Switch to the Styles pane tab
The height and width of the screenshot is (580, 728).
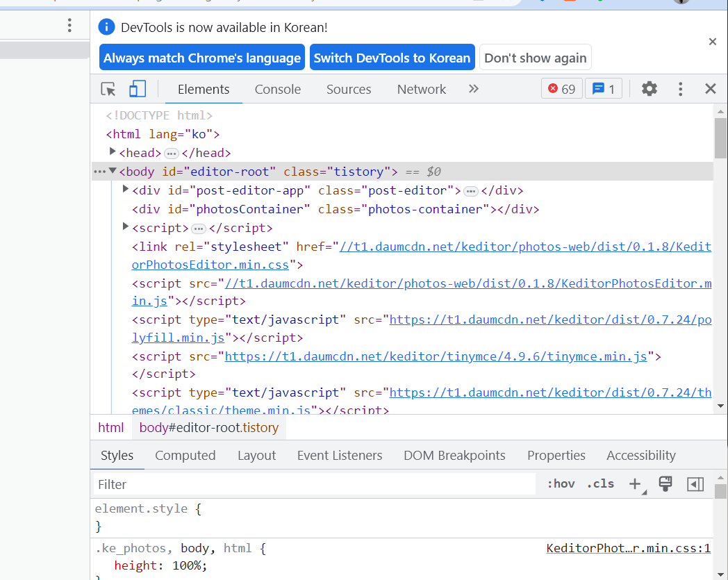[117, 455]
